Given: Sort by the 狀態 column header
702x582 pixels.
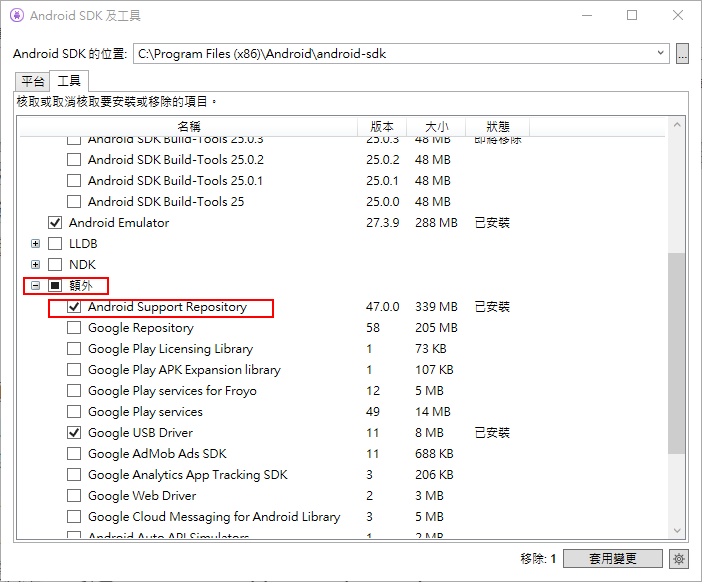Looking at the screenshot, I should point(498,127).
